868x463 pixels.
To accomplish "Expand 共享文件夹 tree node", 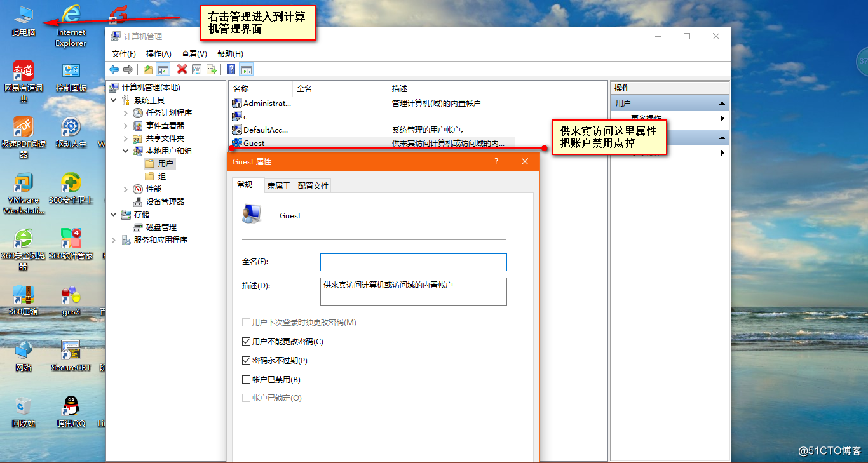I will (x=126, y=138).
